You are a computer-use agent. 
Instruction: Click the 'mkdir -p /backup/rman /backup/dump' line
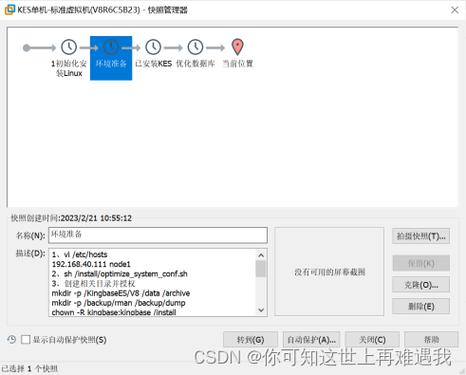click(x=118, y=303)
